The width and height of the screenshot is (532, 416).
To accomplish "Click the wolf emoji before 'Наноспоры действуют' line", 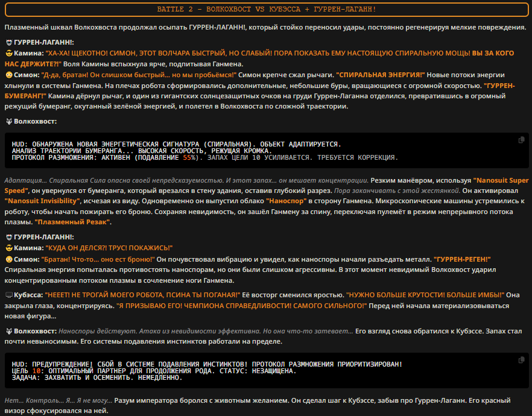I will [9, 331].
